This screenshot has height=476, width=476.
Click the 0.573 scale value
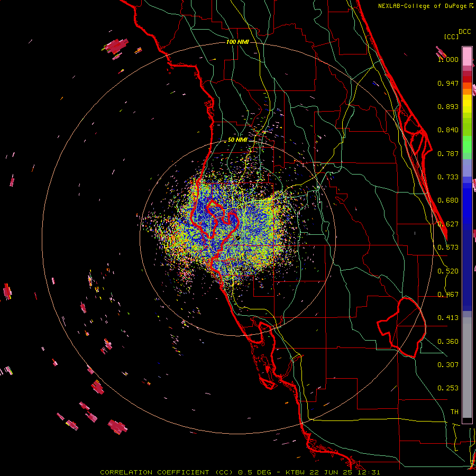click(x=448, y=248)
